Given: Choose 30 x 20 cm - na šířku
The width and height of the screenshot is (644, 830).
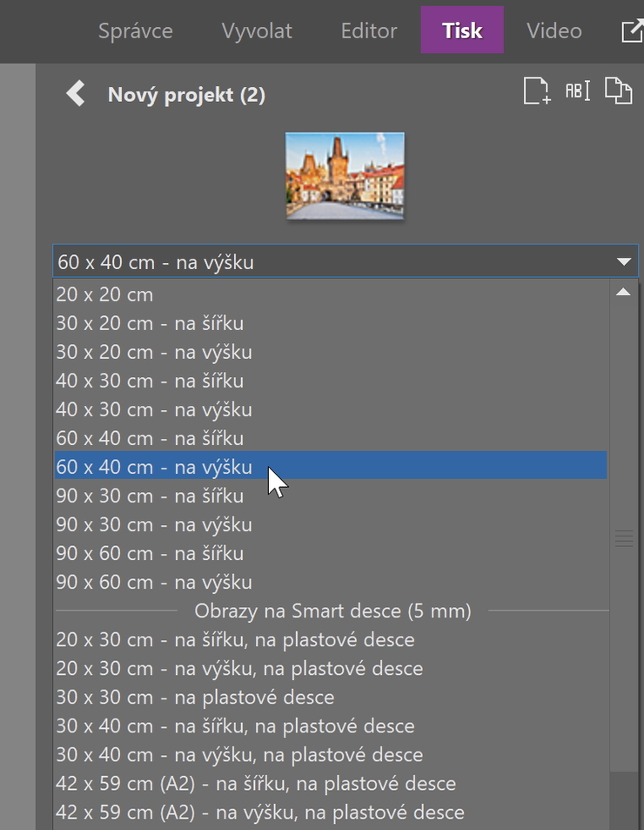Looking at the screenshot, I should (x=331, y=323).
